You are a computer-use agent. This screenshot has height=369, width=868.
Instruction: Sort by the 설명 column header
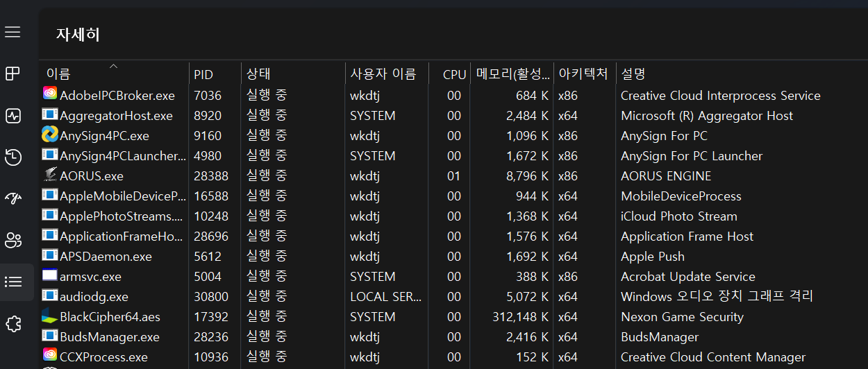tap(633, 74)
